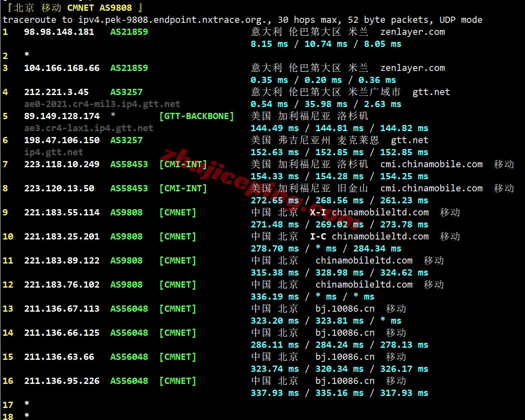Click IP address 104.166.168.66
525x420 pixels.
tap(62, 68)
